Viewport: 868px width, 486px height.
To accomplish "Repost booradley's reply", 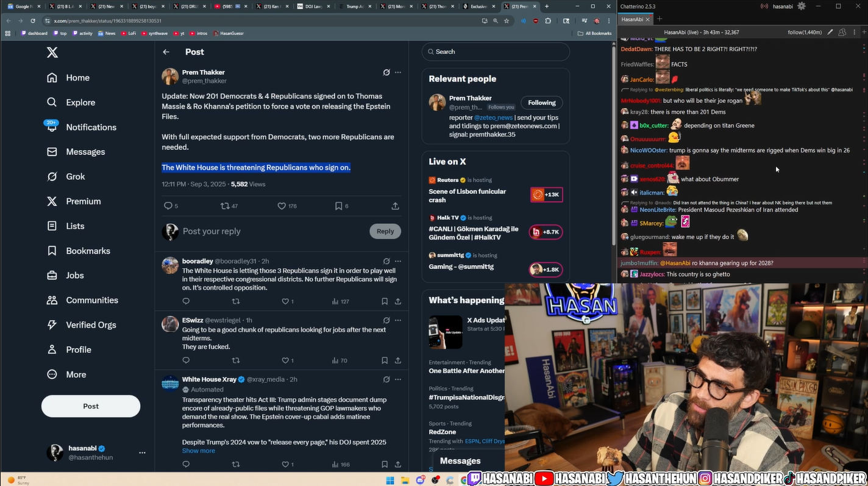I will [x=236, y=301].
